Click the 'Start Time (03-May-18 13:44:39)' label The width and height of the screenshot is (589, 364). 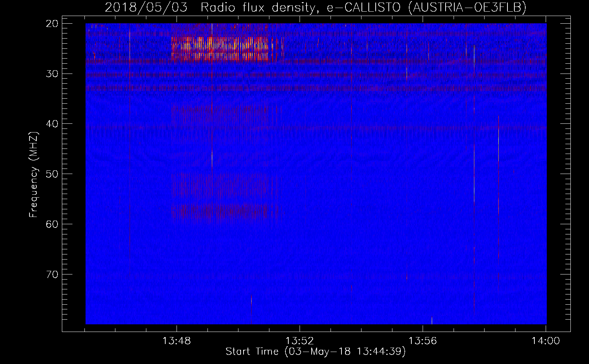315,352
